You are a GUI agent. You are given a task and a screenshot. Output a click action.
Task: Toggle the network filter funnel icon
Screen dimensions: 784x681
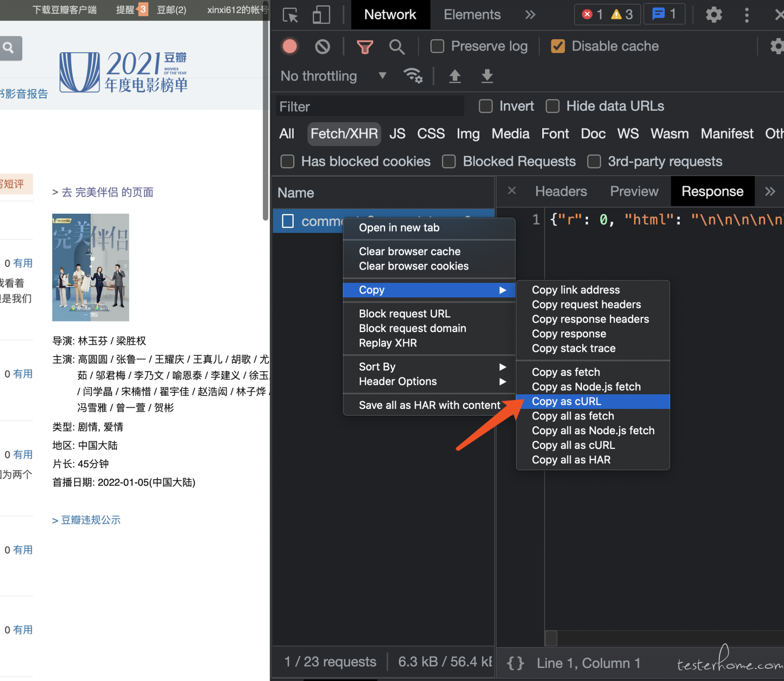click(365, 47)
